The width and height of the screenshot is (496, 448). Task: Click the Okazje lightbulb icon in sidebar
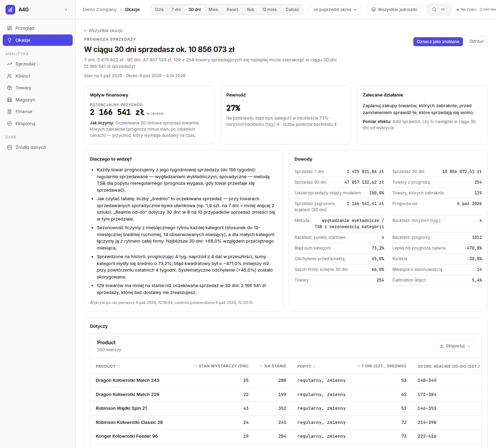click(x=10, y=40)
